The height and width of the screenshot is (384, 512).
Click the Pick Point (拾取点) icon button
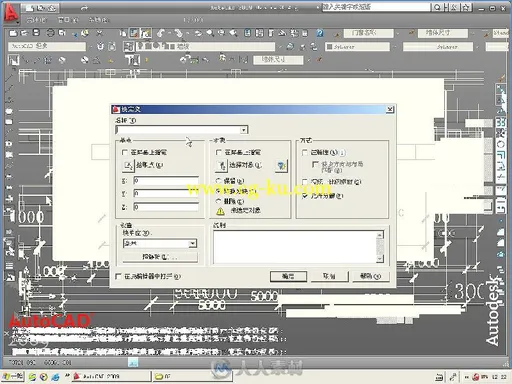[x=128, y=165]
